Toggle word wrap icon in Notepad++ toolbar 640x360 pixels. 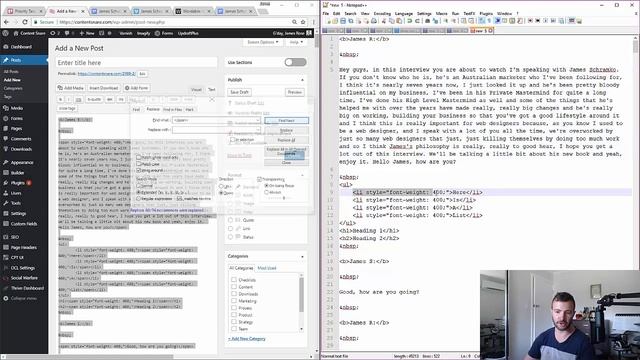[482, 21]
